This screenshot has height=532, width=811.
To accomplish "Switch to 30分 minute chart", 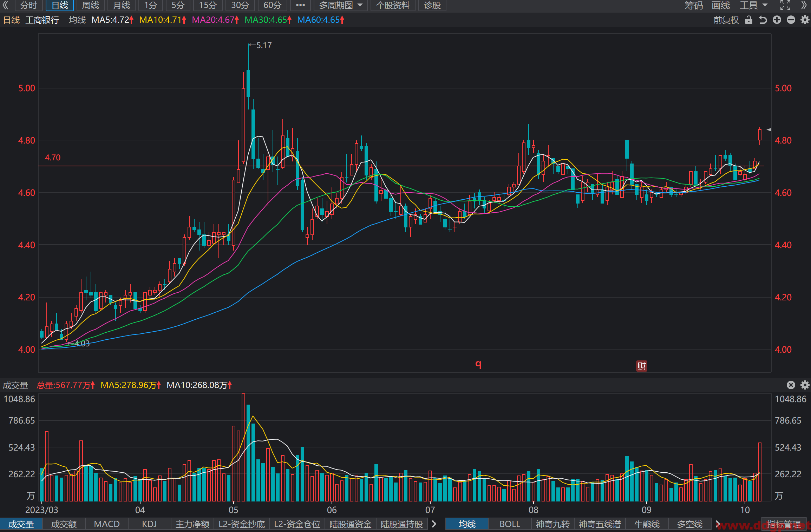I will [240, 5].
